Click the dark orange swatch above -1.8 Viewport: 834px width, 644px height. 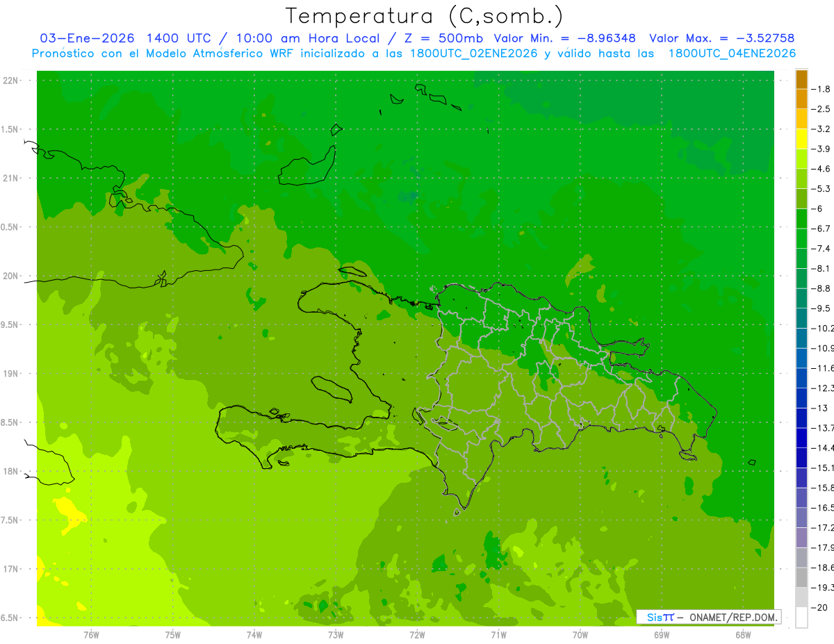click(801, 79)
